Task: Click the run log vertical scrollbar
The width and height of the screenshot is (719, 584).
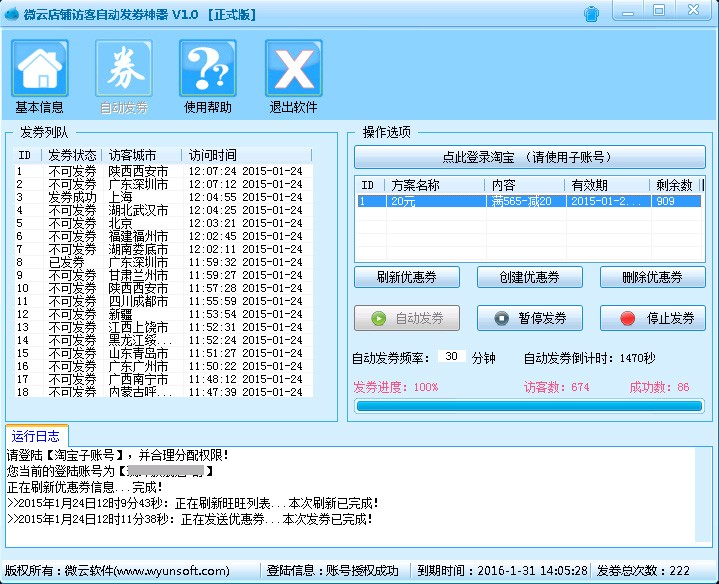Action: 702,495
